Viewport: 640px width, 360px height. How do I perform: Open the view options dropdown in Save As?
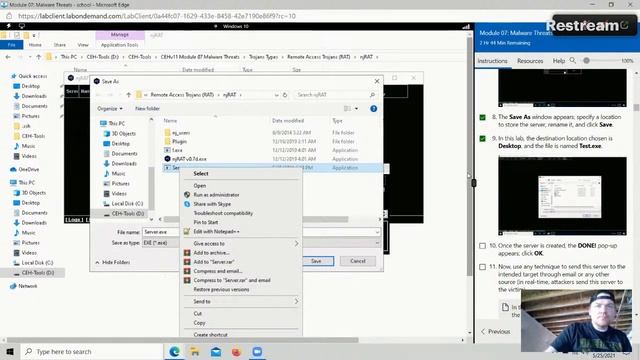click(x=356, y=109)
